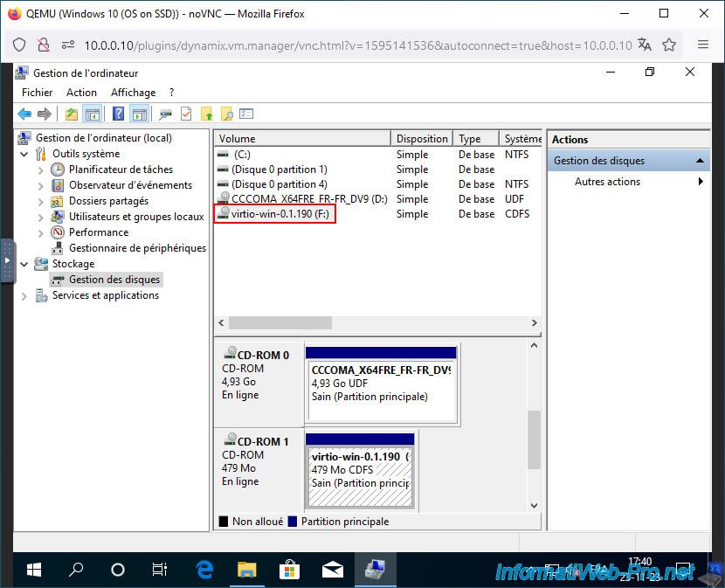
Task: Open Microsoft Store from the taskbar
Action: click(289, 570)
